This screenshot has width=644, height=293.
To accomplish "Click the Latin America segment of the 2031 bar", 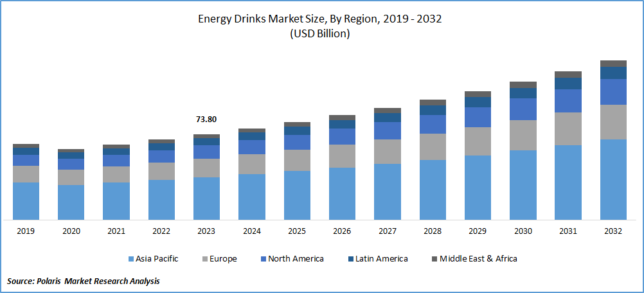I will click(x=568, y=84).
